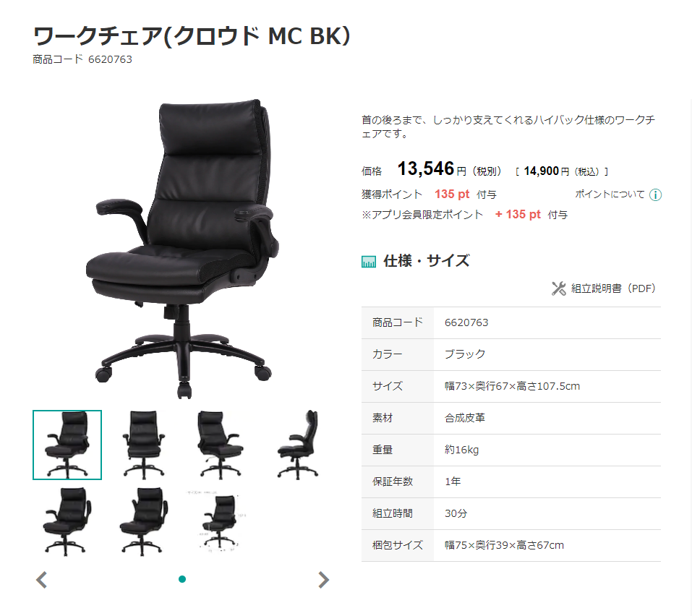Select the first thumbnail in second row
This screenshot has width=692, height=616.
pyautogui.click(x=67, y=521)
